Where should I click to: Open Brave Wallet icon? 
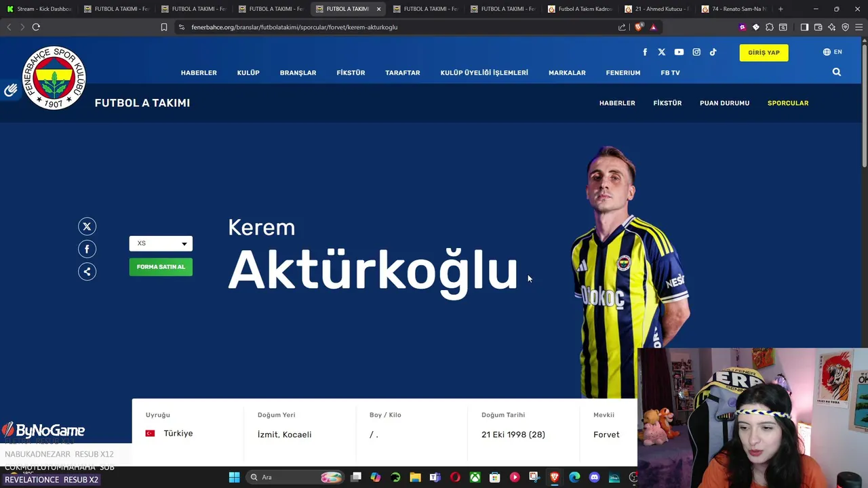coord(818,27)
